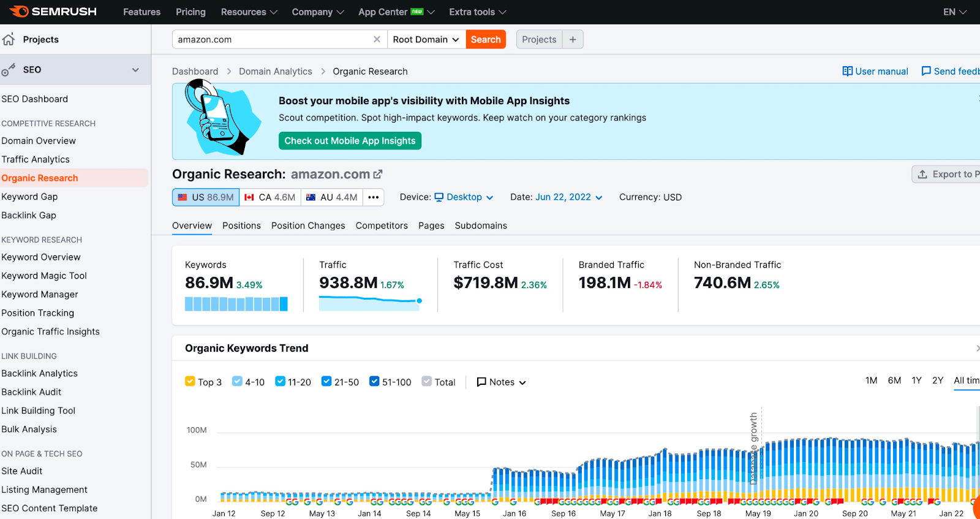
Task: Switch to the Pages tab
Action: point(431,225)
